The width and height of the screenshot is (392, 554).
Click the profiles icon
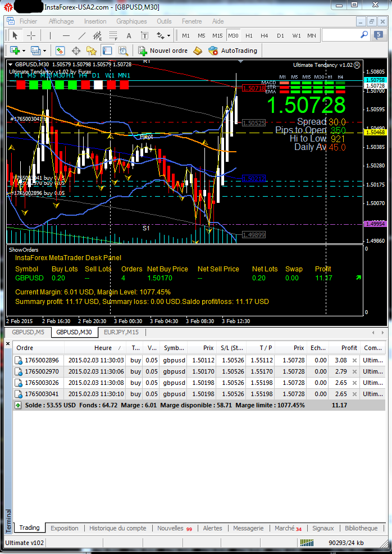click(36, 51)
